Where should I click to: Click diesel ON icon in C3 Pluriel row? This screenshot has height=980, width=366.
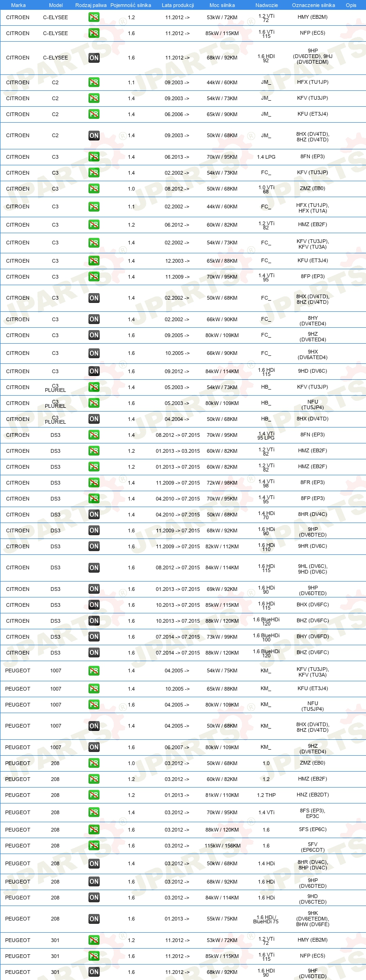point(94,419)
